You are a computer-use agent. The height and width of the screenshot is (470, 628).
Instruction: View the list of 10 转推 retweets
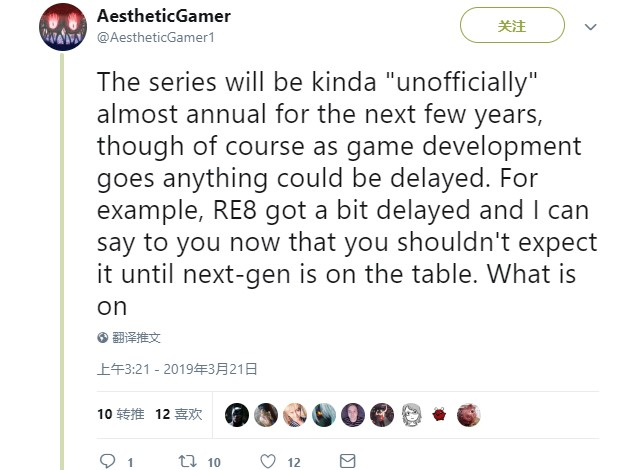pyautogui.click(x=120, y=413)
